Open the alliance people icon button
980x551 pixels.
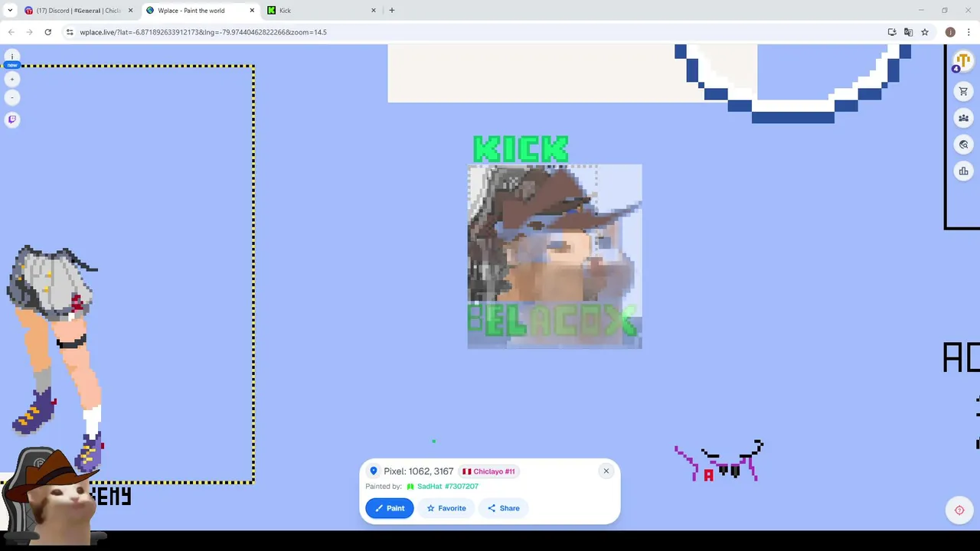click(x=963, y=118)
